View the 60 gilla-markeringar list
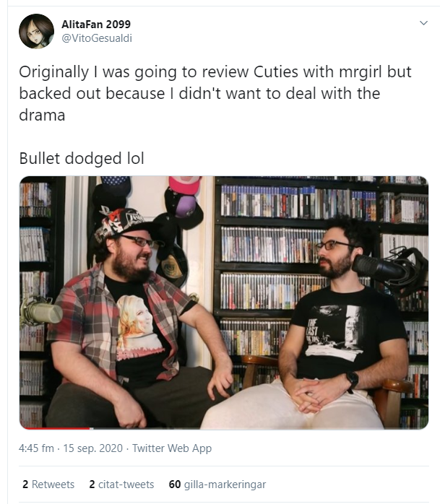 pyautogui.click(x=217, y=485)
